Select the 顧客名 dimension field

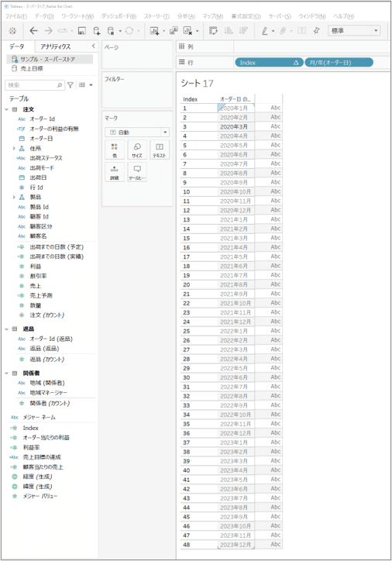click(38, 236)
